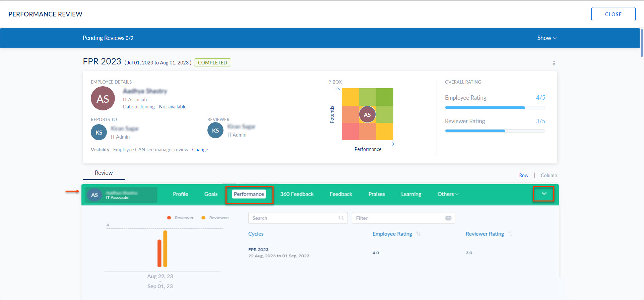Select the Performance tab
Screen dimensions: 644x300
point(249,194)
